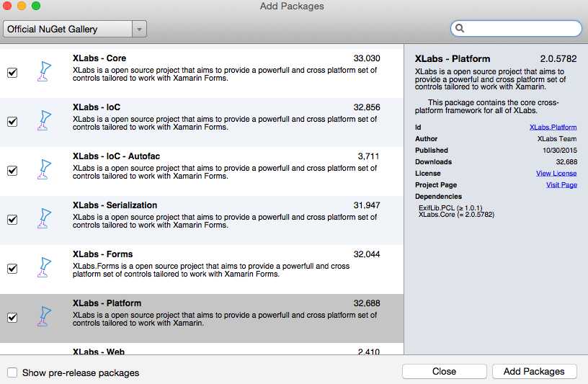Click the Close button
This screenshot has height=384, width=588.
(445, 371)
